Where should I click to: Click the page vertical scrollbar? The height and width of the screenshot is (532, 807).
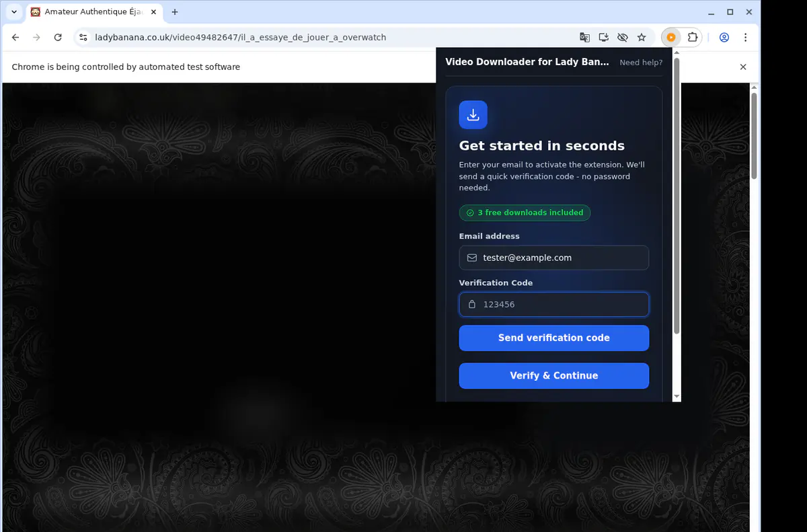point(754,135)
